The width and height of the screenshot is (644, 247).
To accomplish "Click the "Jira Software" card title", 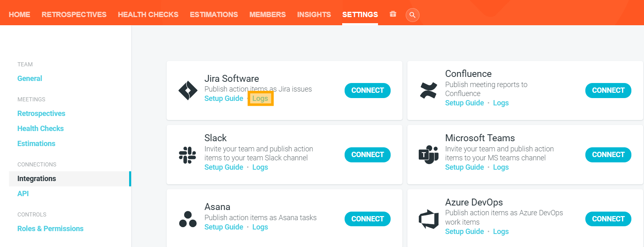I will point(232,79).
